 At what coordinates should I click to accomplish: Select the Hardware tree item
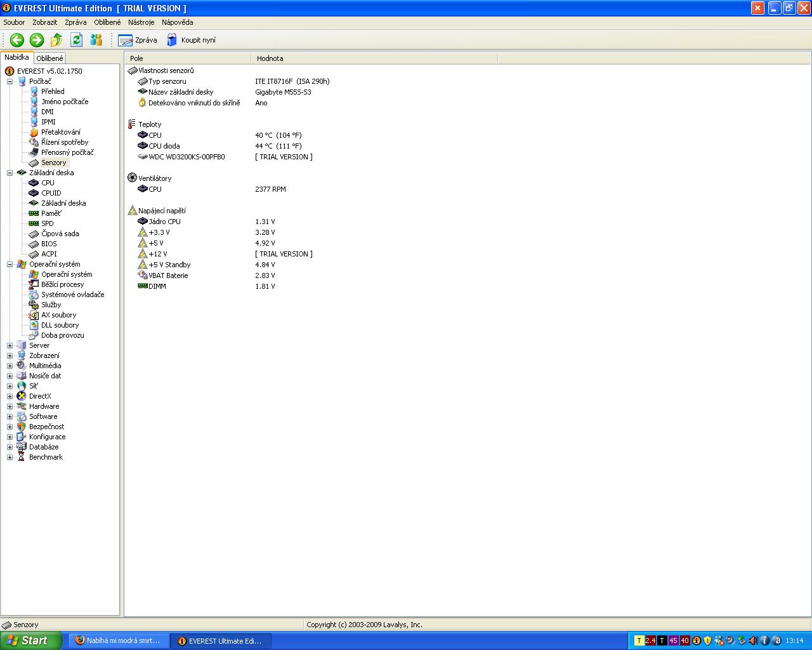coord(44,406)
